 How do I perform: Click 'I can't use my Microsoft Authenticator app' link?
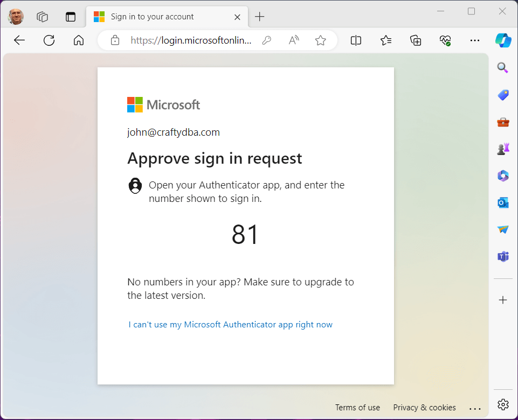[230, 325]
